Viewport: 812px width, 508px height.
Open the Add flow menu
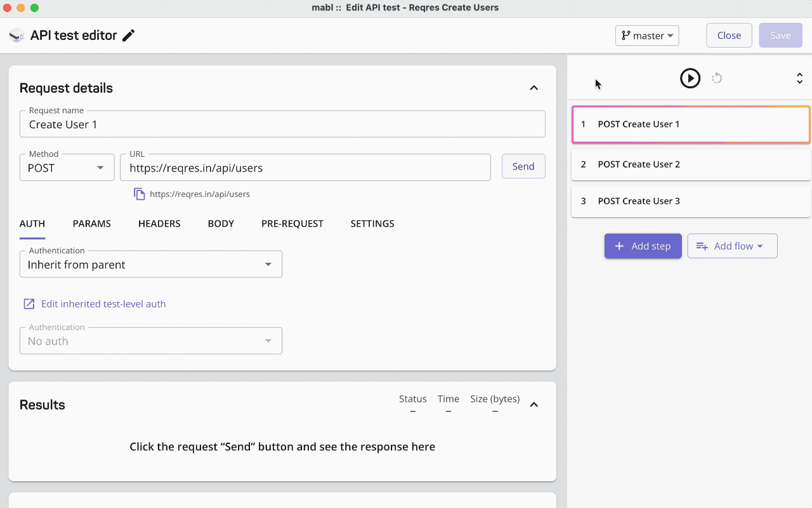[x=732, y=246]
